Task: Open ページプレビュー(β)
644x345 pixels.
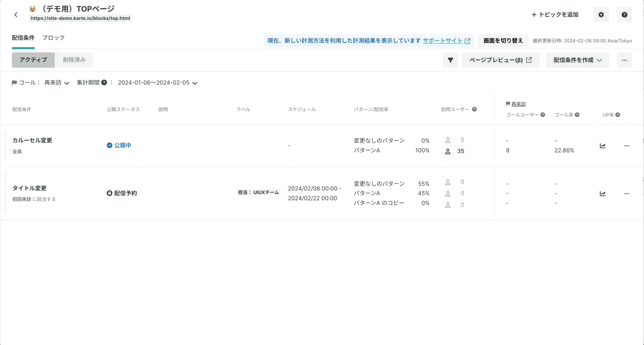Action: (x=500, y=60)
